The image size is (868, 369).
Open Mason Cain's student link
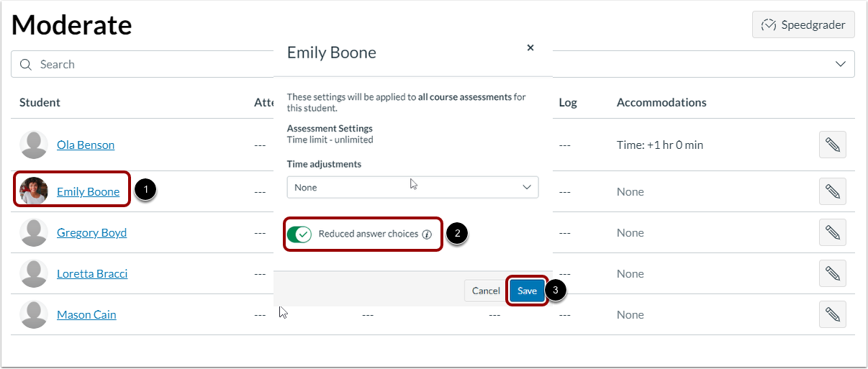tap(86, 314)
